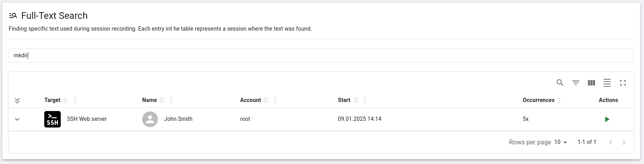Expand all table rows

pyautogui.click(x=17, y=101)
